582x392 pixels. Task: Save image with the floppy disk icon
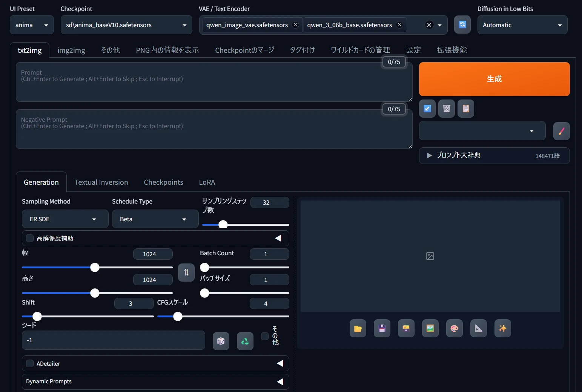tap(382, 328)
